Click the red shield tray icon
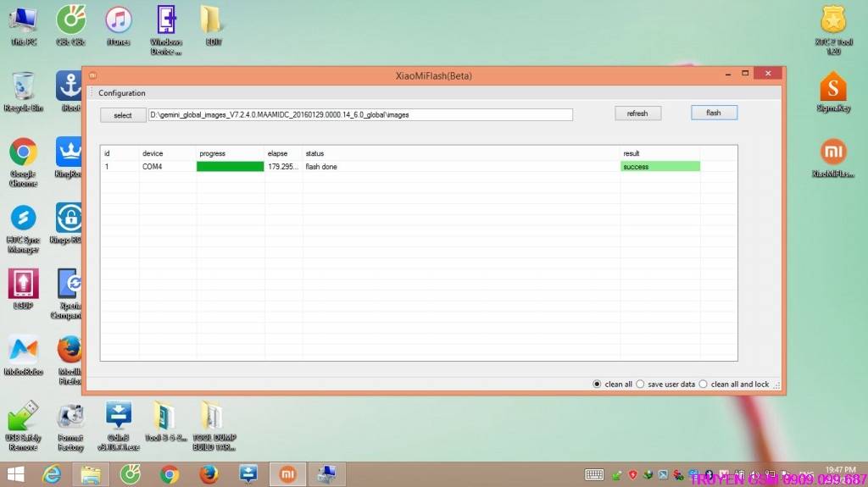Viewport: 868px width, 487px height. (632, 475)
